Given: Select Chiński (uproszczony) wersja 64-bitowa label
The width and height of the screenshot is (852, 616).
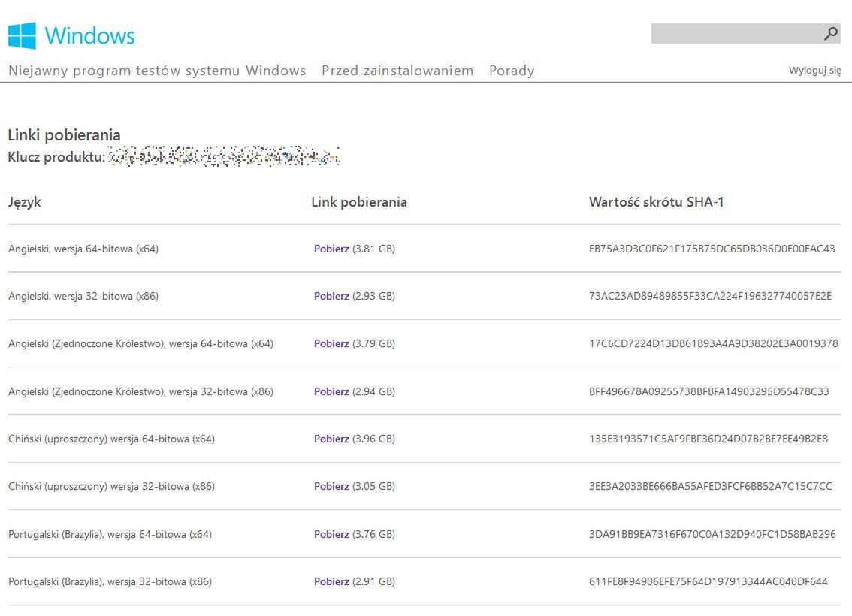Looking at the screenshot, I should [111, 439].
